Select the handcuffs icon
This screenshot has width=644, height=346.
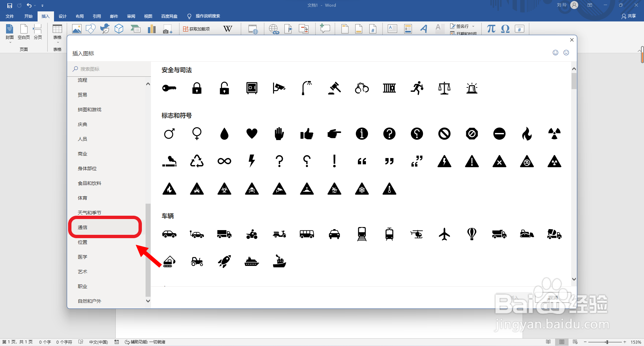pyautogui.click(x=362, y=88)
